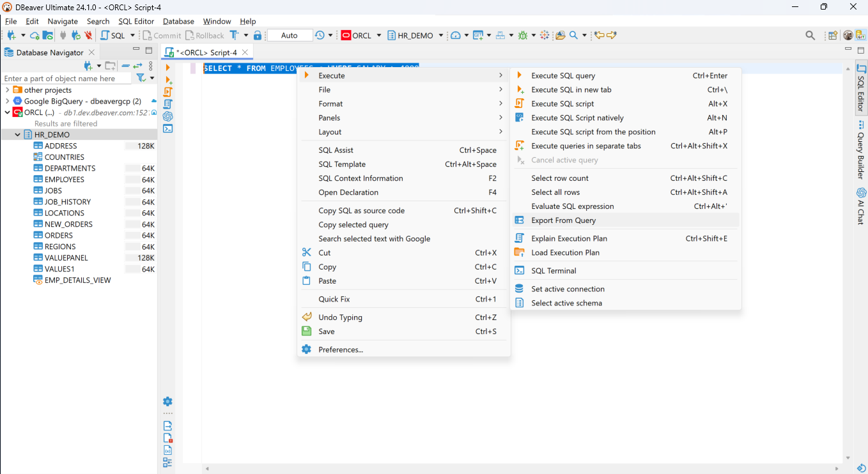Image resolution: width=868 pixels, height=474 pixels.
Task: Select the VALUEPANEL table in the tree
Action: 66,258
